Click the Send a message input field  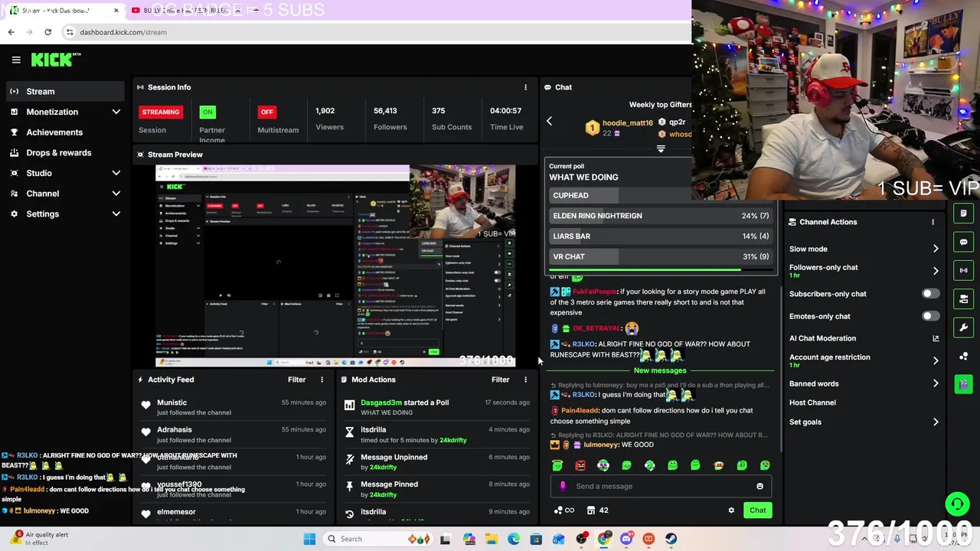tap(661, 486)
